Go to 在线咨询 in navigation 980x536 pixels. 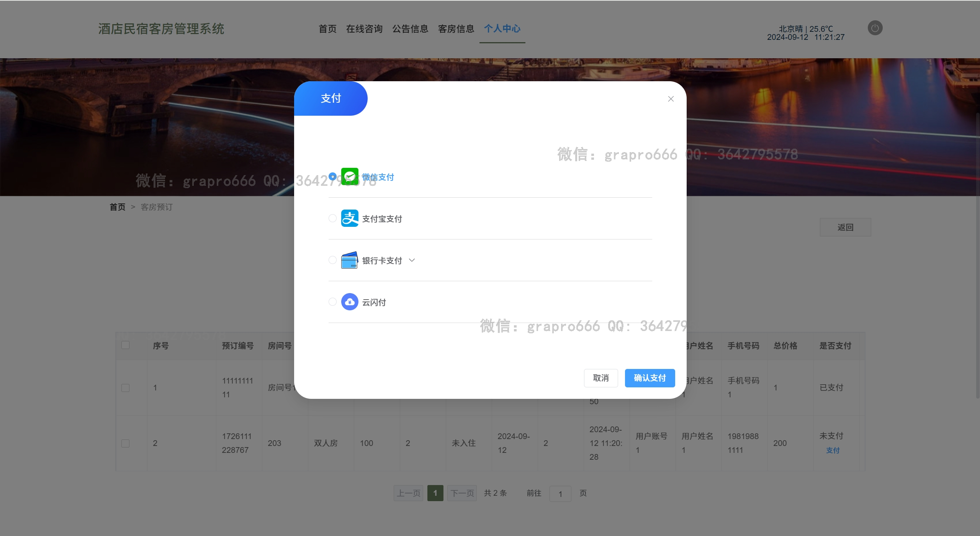point(364,29)
